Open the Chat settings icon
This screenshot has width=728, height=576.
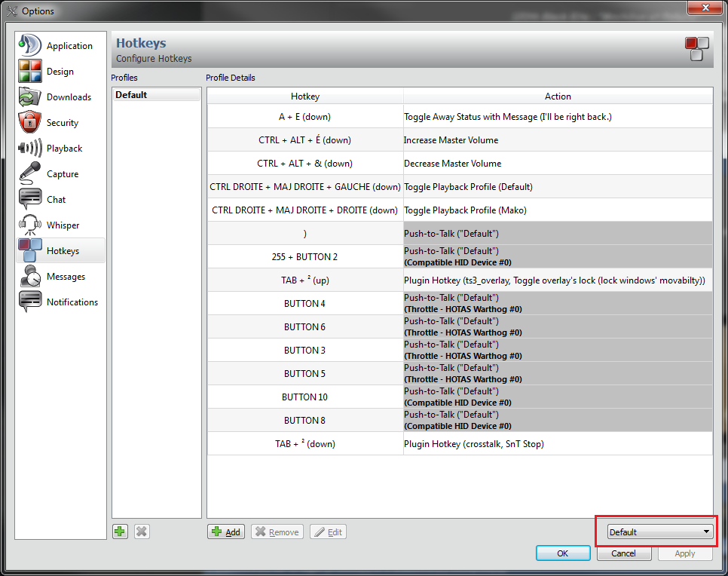tap(29, 200)
